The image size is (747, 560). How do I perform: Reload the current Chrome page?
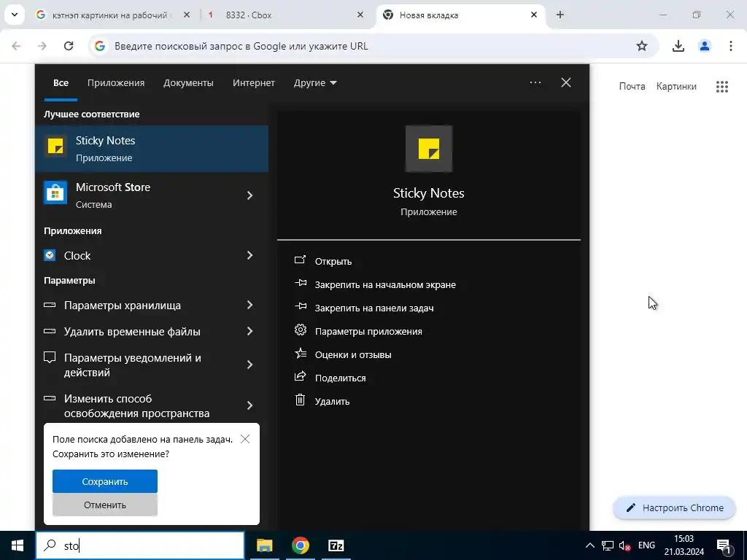69,46
